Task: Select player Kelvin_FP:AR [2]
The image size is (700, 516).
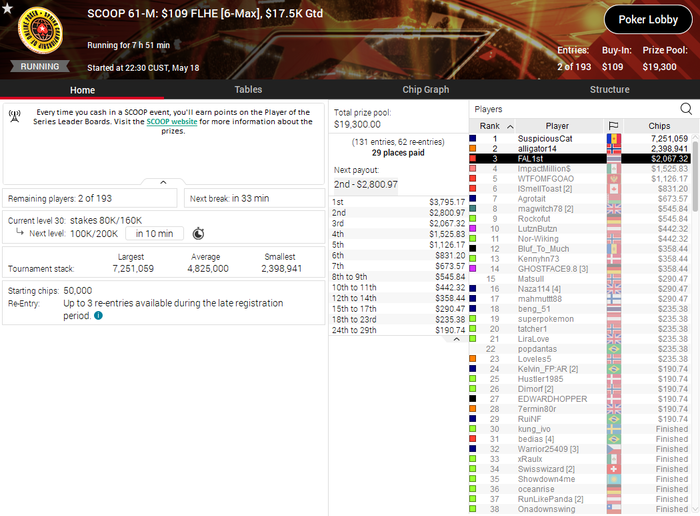Action: coord(579,369)
